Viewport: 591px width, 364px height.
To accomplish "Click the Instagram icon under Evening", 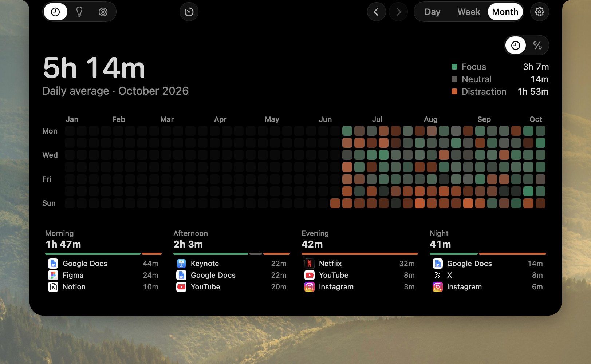I will (x=310, y=287).
